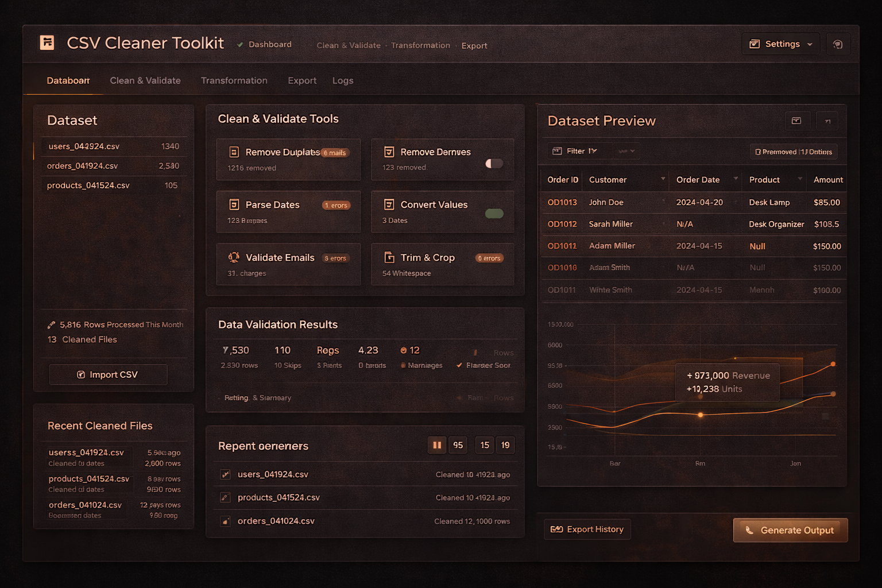Open Export History

point(587,529)
